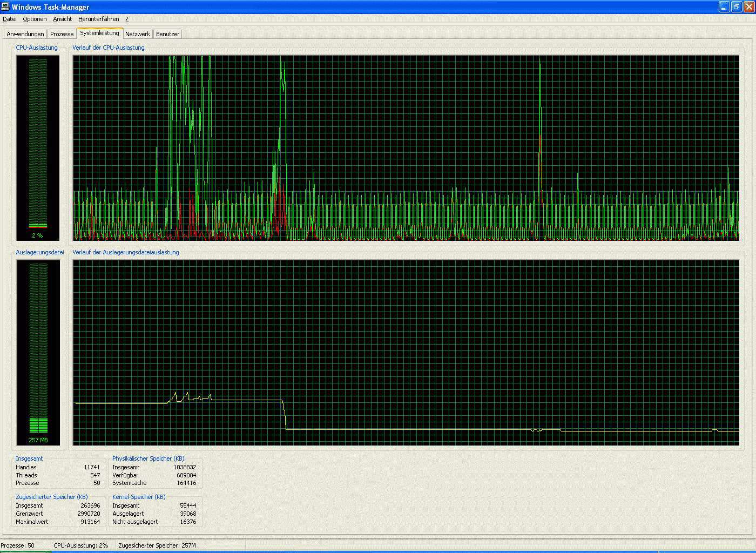Click the Auslagerungsdatei gauge showing 257 MB
Screen dimensions: 756x553
point(38,352)
